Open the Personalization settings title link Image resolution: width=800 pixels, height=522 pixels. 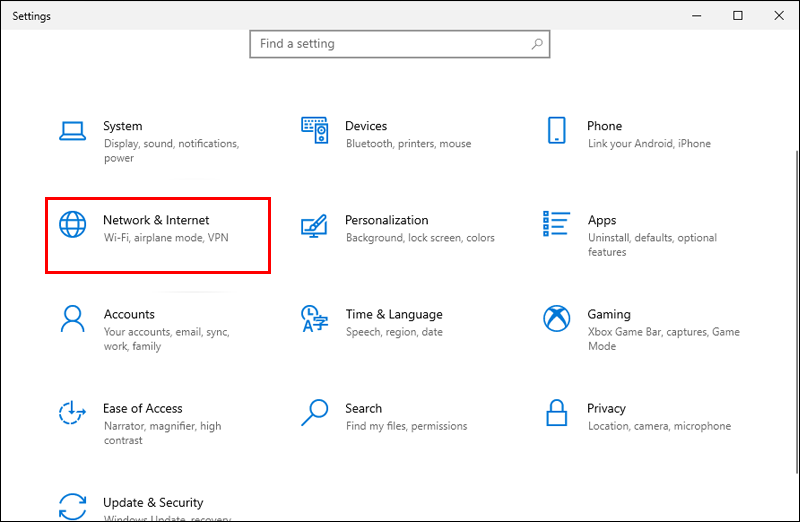click(386, 220)
